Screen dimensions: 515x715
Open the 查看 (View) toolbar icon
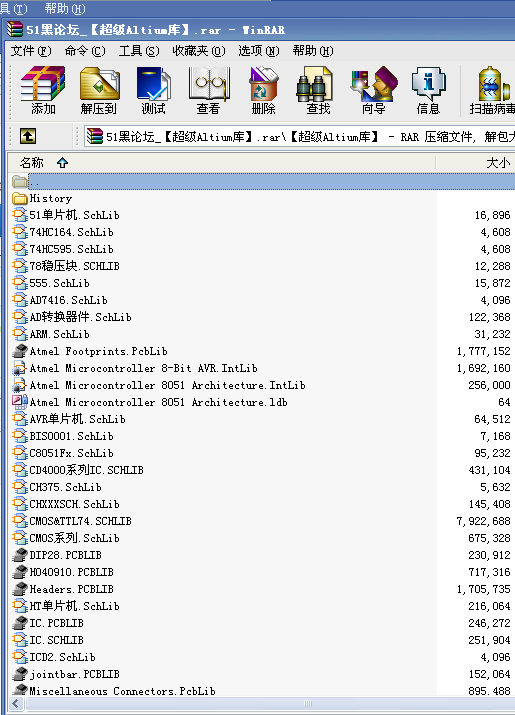208,90
